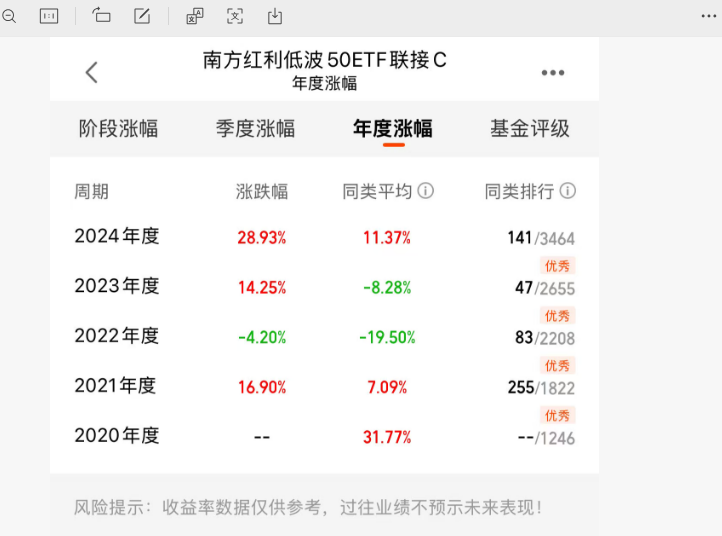
Task: Click the translate text icon
Action: tap(195, 16)
